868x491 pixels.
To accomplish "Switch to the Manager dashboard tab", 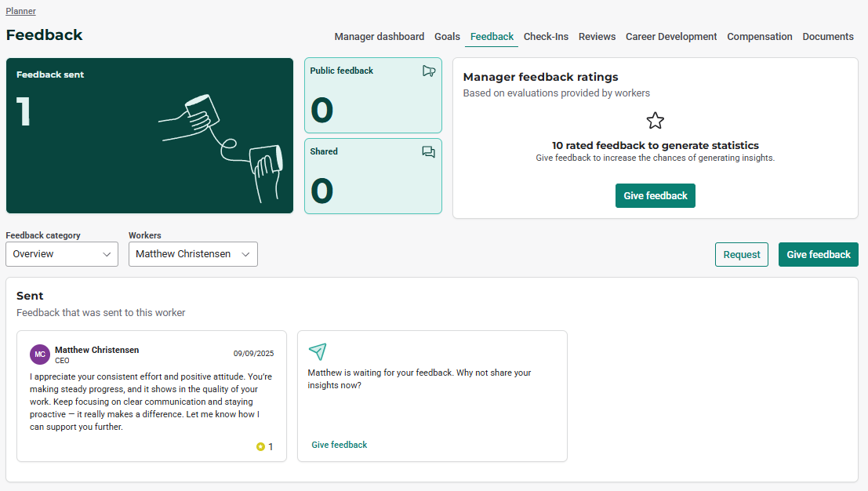I will [379, 37].
